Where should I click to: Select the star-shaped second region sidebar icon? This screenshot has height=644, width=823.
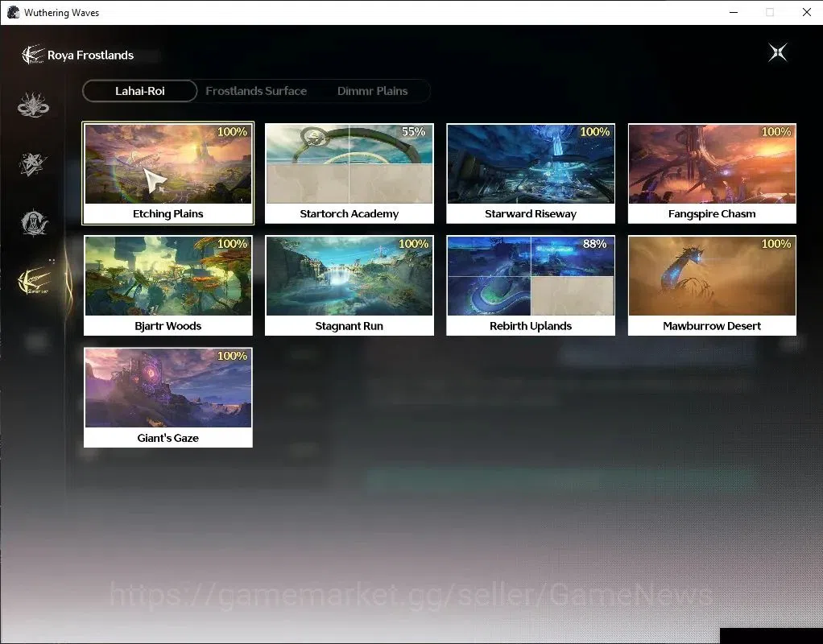click(x=33, y=163)
